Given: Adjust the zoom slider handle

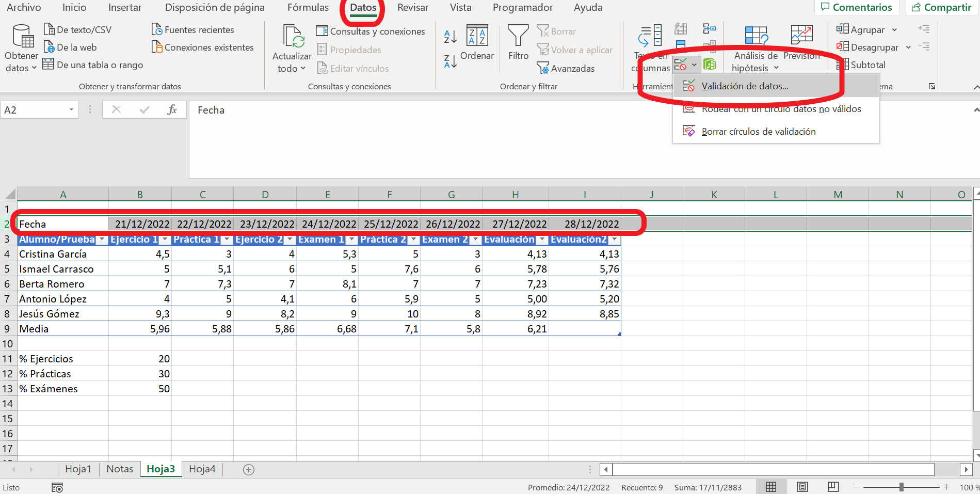Looking at the screenshot, I should click(901, 487).
